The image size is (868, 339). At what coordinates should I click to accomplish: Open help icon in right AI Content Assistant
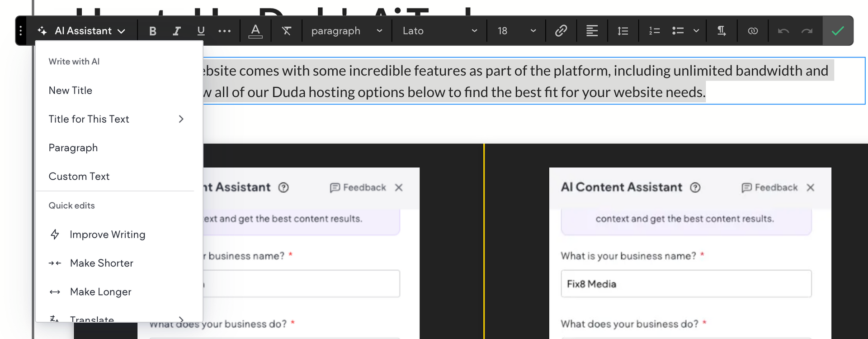(695, 187)
